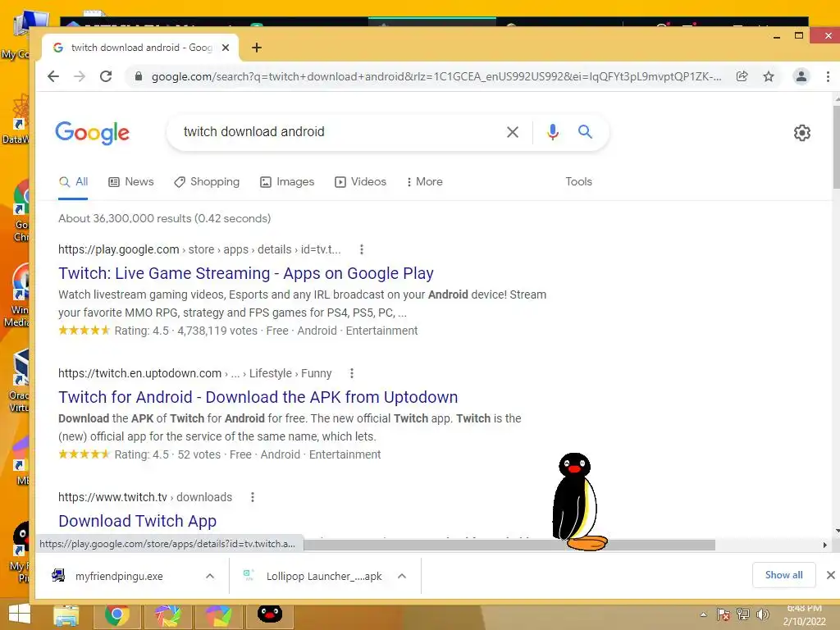Viewport: 840px width, 630px height.
Task: Maximize the Chrome window
Action: [799, 36]
